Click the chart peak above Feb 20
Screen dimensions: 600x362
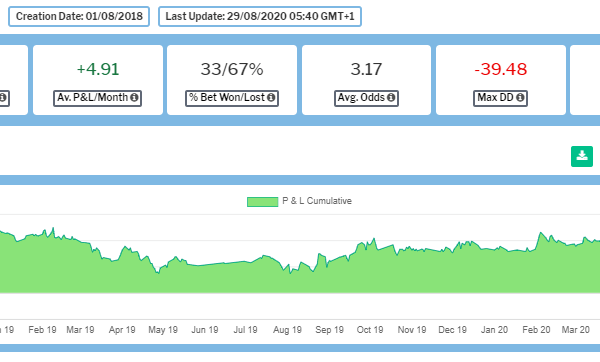pos(541,233)
